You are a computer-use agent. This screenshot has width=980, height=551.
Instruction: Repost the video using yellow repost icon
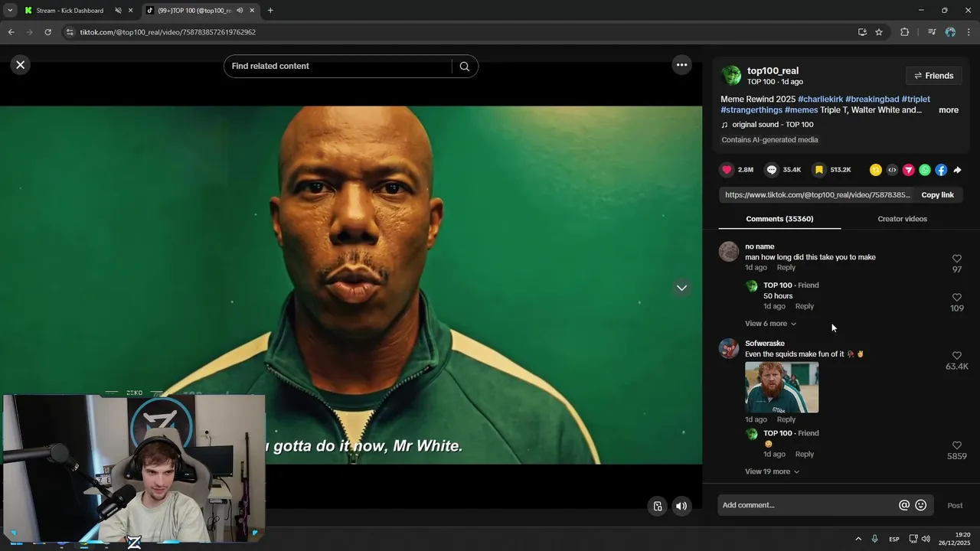(876, 170)
